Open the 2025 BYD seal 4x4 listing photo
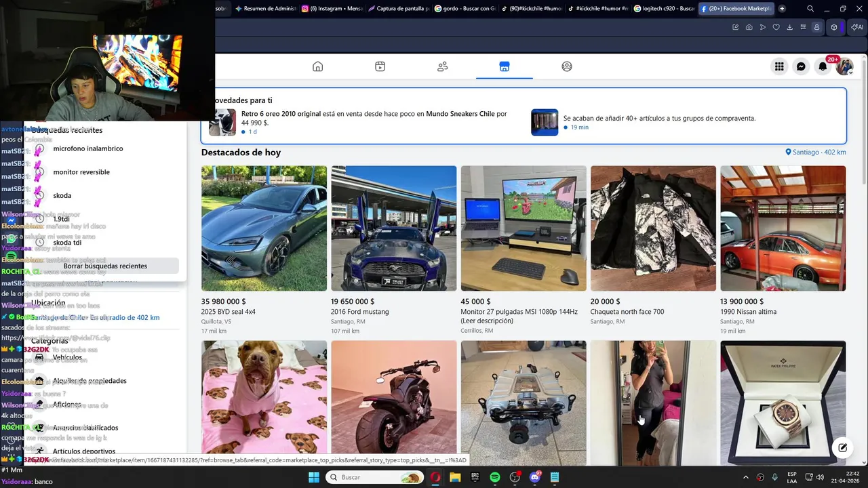The image size is (868, 488). (x=264, y=228)
